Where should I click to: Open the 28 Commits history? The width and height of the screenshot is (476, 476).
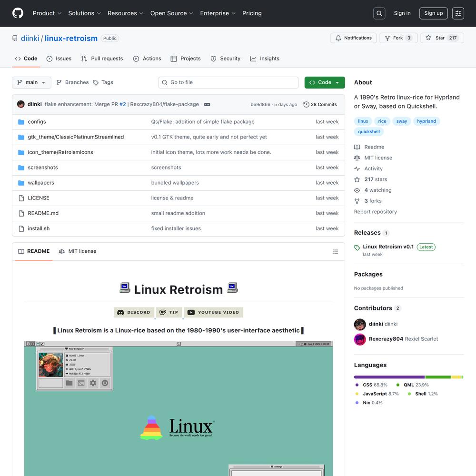[320, 104]
